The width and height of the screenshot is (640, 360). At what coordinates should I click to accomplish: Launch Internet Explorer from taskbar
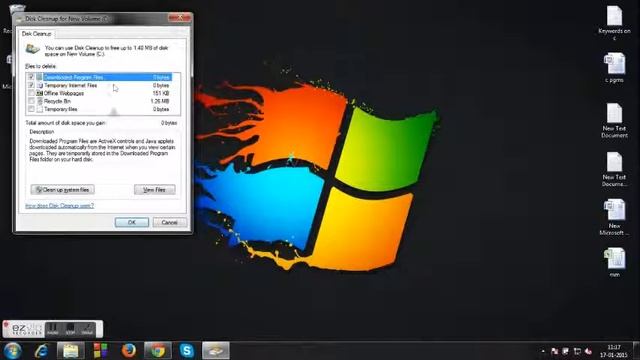(x=42, y=351)
